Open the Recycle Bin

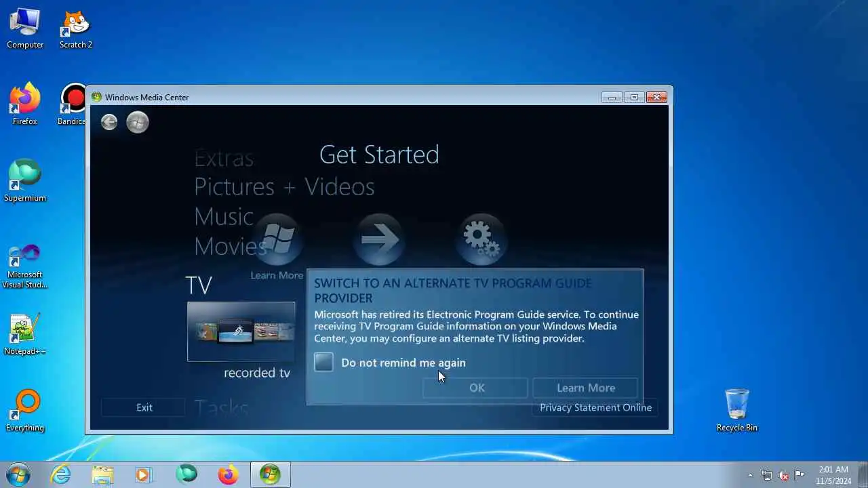pos(737,411)
